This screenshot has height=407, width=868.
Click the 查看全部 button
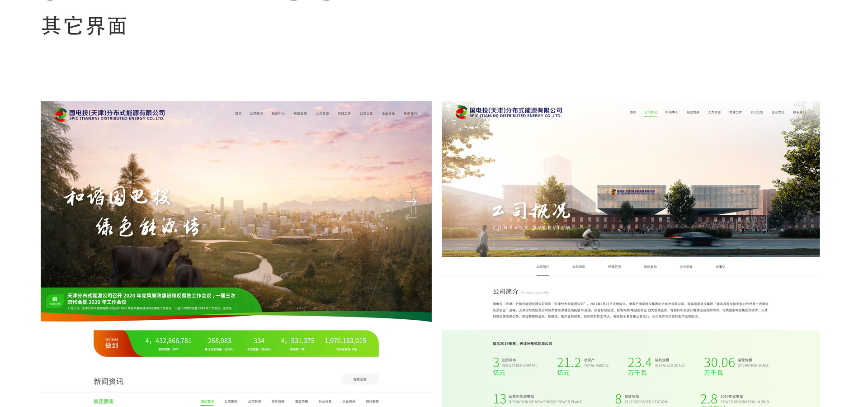tap(360, 379)
